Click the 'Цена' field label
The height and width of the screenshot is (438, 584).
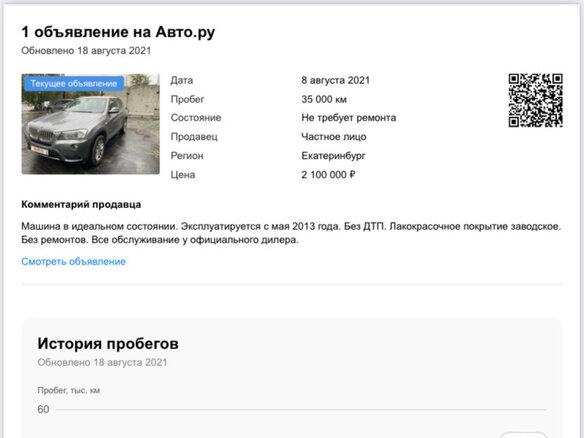(x=183, y=175)
